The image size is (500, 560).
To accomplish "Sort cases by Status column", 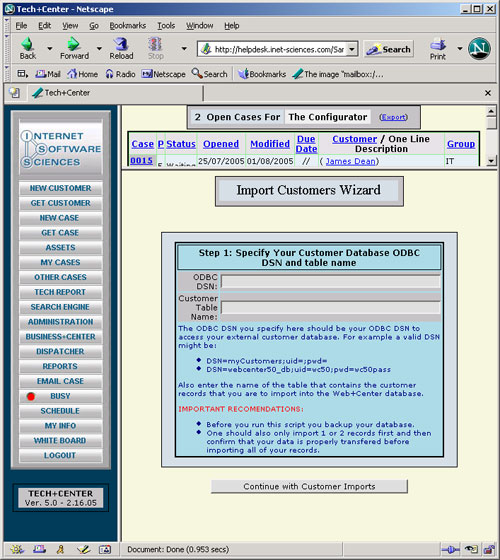I will pos(181,144).
